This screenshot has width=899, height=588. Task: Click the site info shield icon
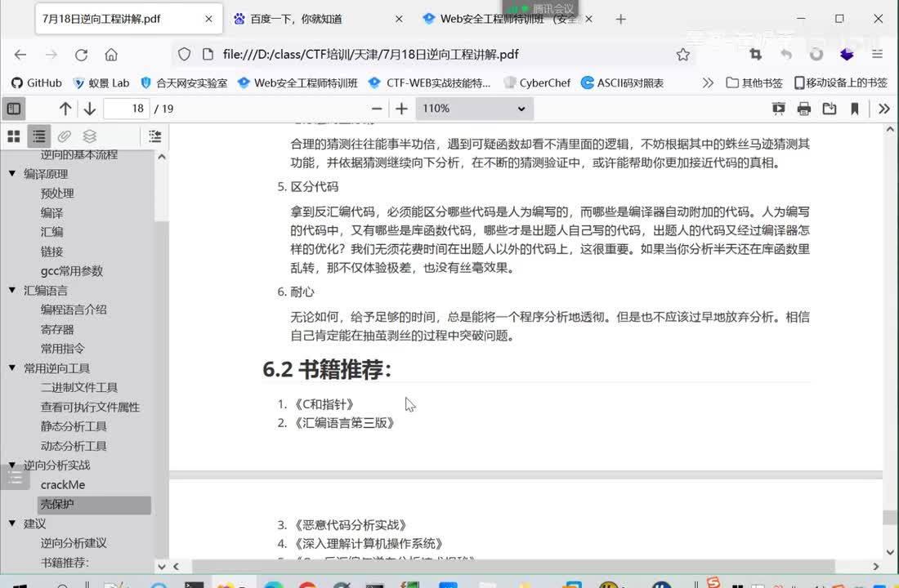tap(184, 55)
